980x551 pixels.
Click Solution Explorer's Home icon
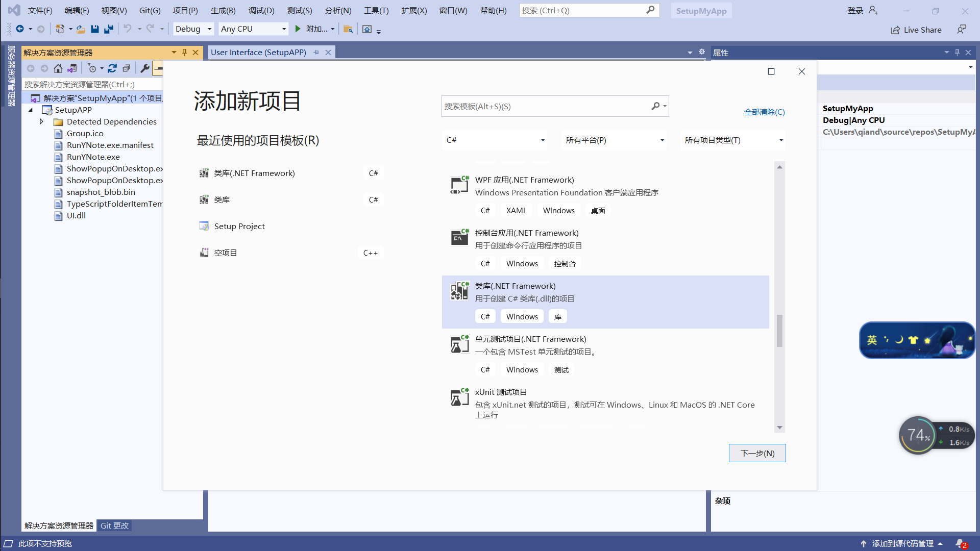click(58, 68)
